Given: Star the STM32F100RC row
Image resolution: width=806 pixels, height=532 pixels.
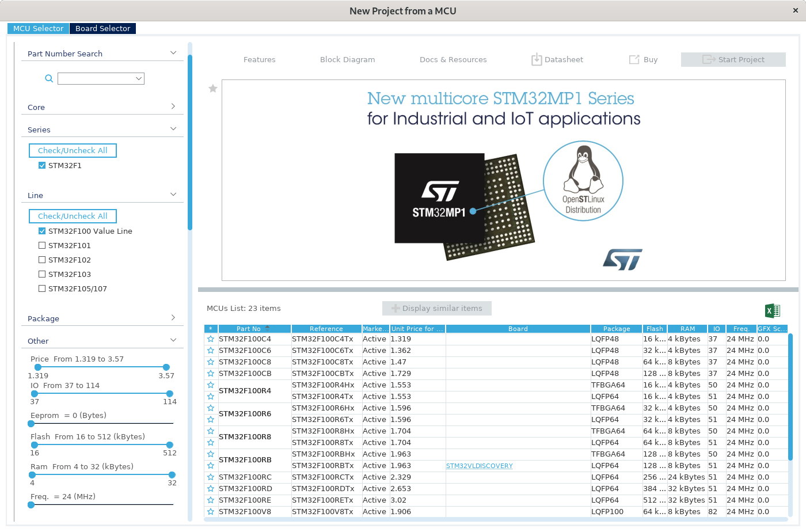Looking at the screenshot, I should click(x=211, y=477).
